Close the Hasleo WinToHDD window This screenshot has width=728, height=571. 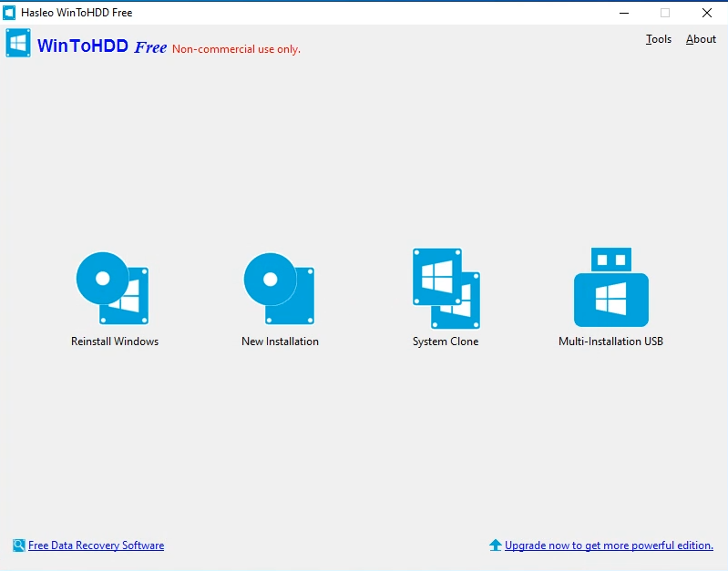pyautogui.click(x=707, y=13)
